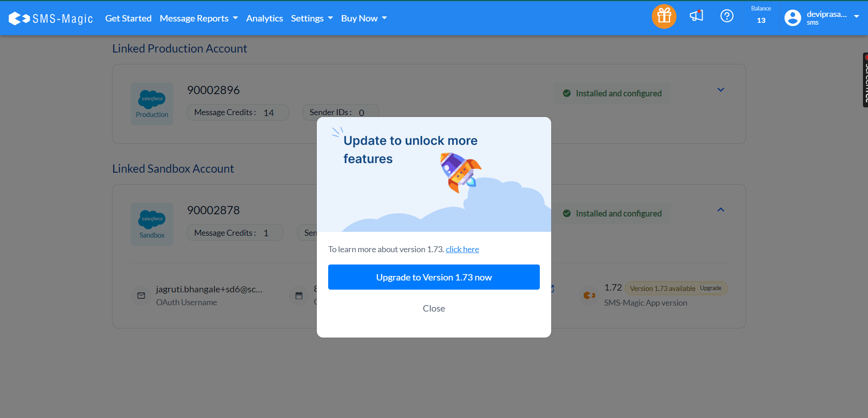Click the user profile avatar icon
Image resolution: width=868 pixels, height=418 pixels.
tap(793, 18)
